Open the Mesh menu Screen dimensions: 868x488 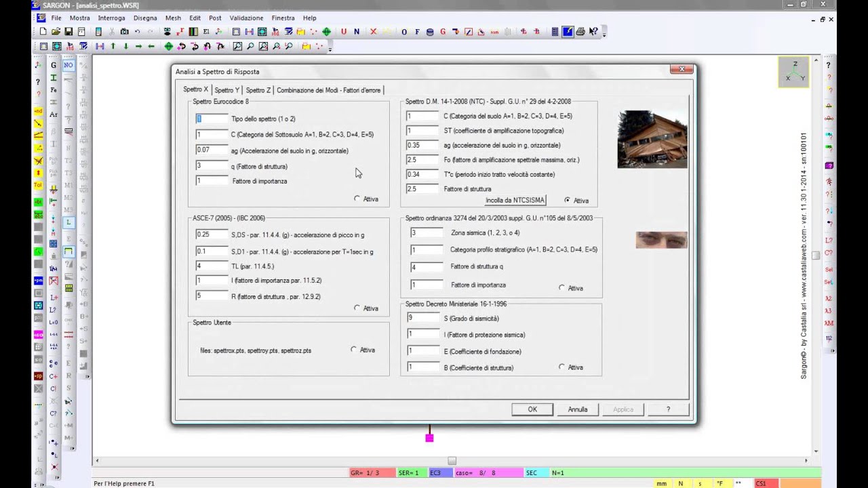(173, 18)
